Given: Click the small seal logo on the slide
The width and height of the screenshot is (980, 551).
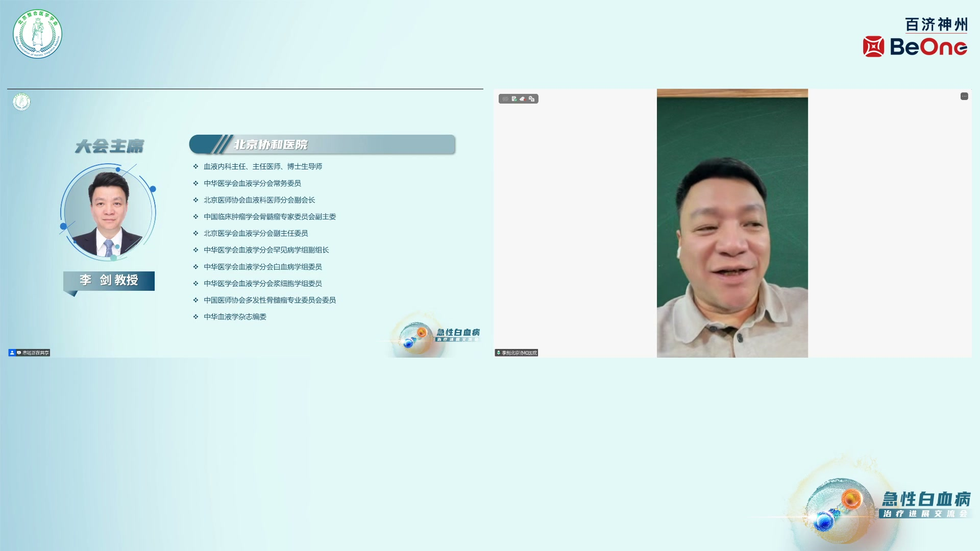Looking at the screenshot, I should point(21,102).
